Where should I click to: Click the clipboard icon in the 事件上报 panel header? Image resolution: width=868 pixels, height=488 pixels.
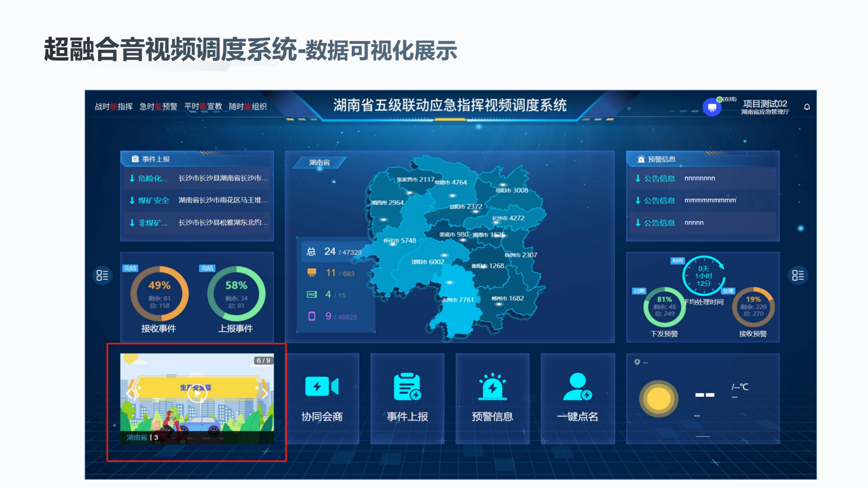(135, 159)
